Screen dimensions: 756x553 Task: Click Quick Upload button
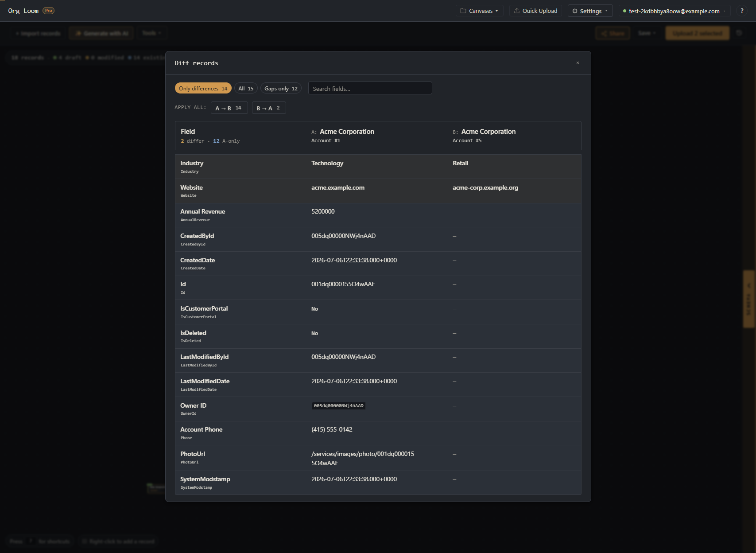pyautogui.click(x=535, y=11)
